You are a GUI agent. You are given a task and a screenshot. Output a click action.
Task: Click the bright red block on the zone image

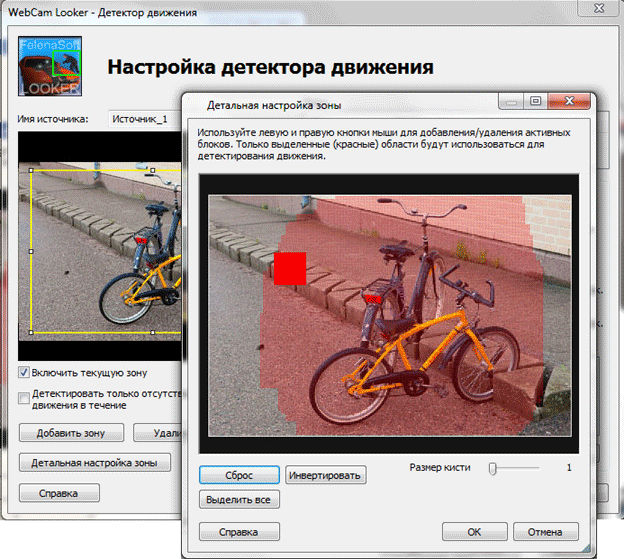pos(290,269)
